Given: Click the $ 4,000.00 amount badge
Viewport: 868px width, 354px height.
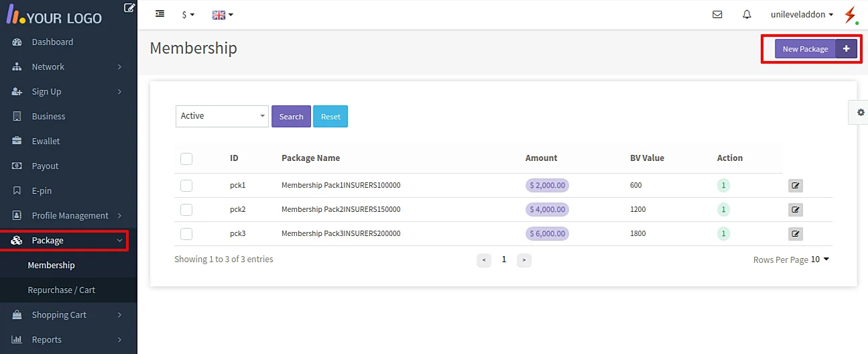Looking at the screenshot, I should [x=547, y=210].
